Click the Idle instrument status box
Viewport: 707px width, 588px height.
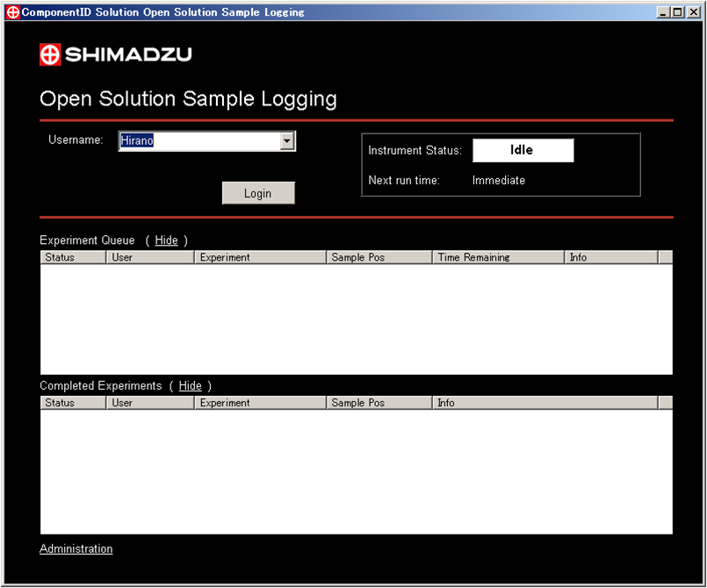click(x=523, y=150)
